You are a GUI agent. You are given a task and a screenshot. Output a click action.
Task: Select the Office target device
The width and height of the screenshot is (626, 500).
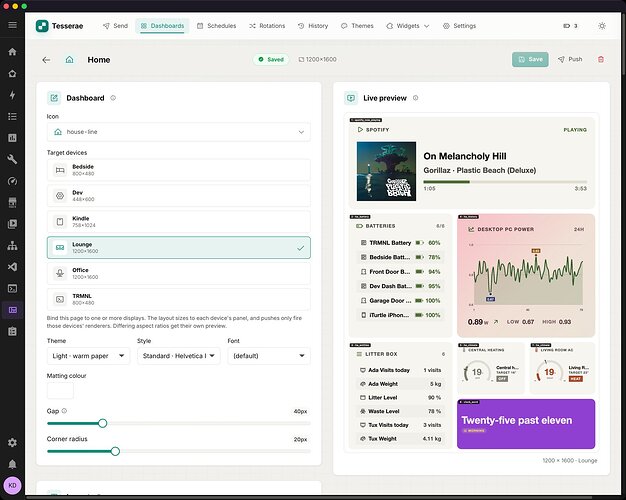click(x=178, y=273)
